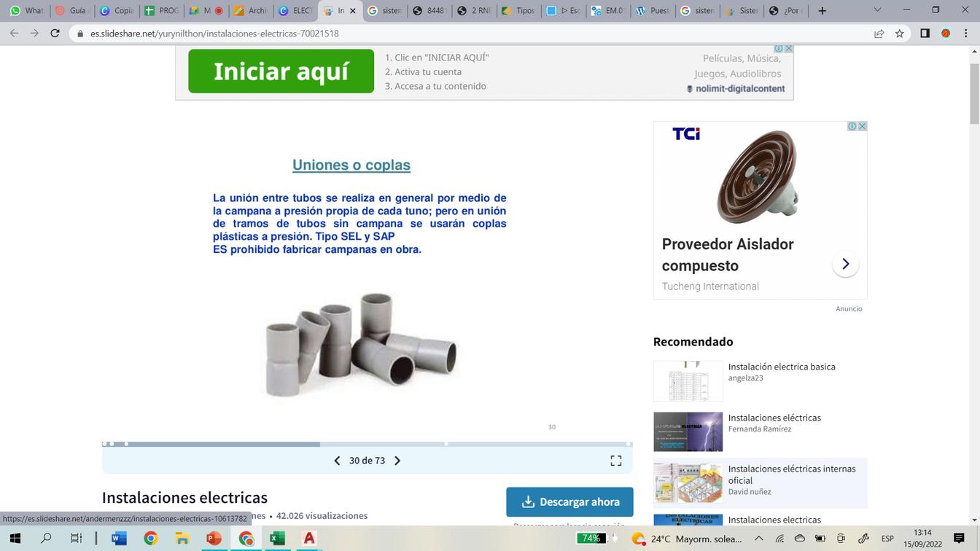Click the slide progress bar
The image size is (980, 551).
[x=367, y=444]
